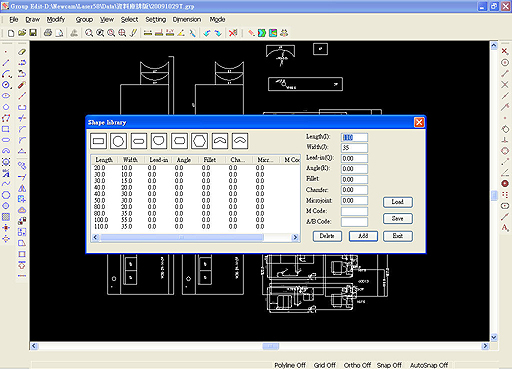Click the shape table right scroll arrow
Viewport: 512px width, 369px height.
pos(295,237)
